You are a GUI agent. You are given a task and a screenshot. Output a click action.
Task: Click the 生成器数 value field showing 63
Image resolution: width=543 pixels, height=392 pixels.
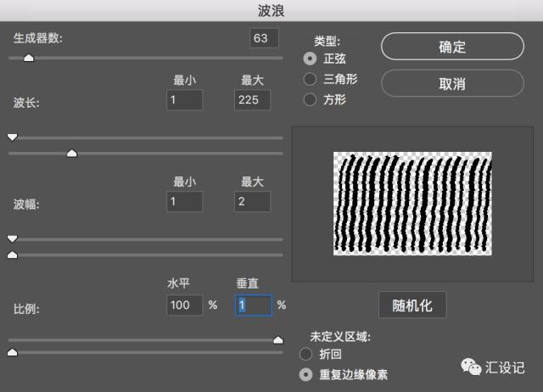click(x=265, y=38)
